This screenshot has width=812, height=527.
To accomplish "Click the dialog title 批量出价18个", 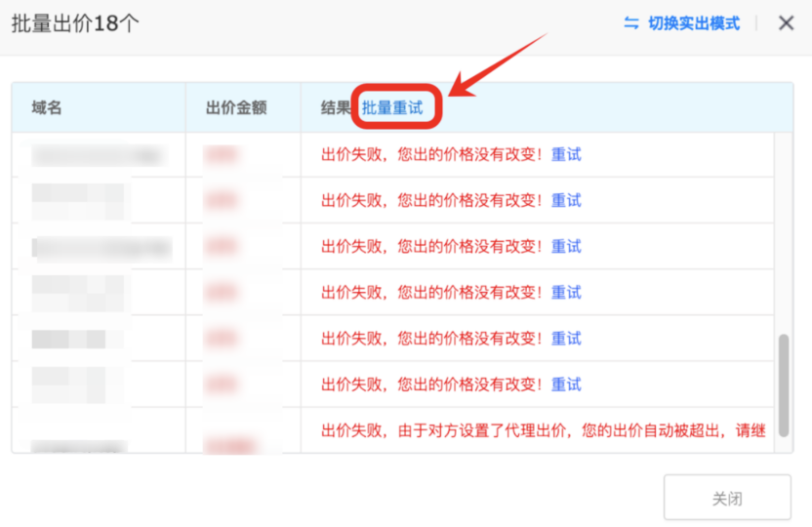I will pyautogui.click(x=75, y=24).
